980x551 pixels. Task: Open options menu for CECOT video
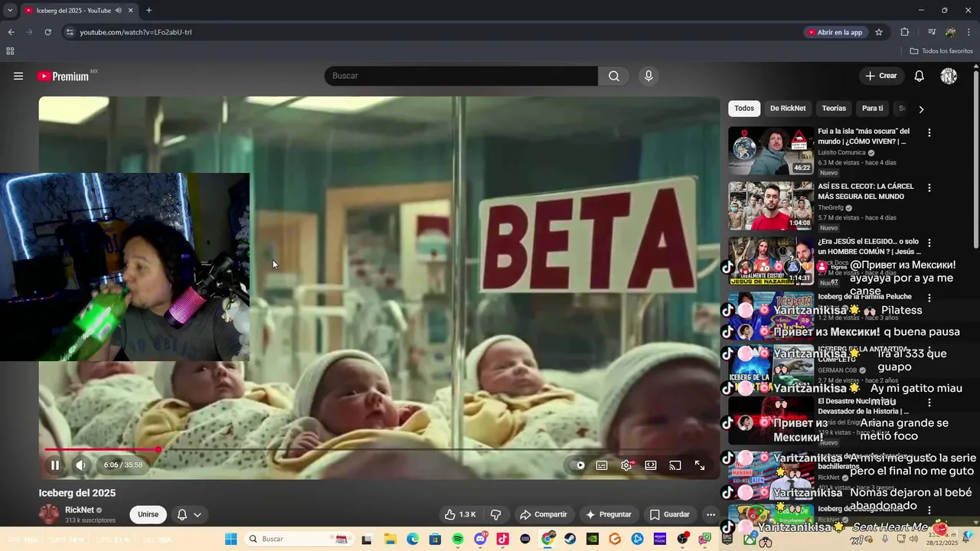929,187
